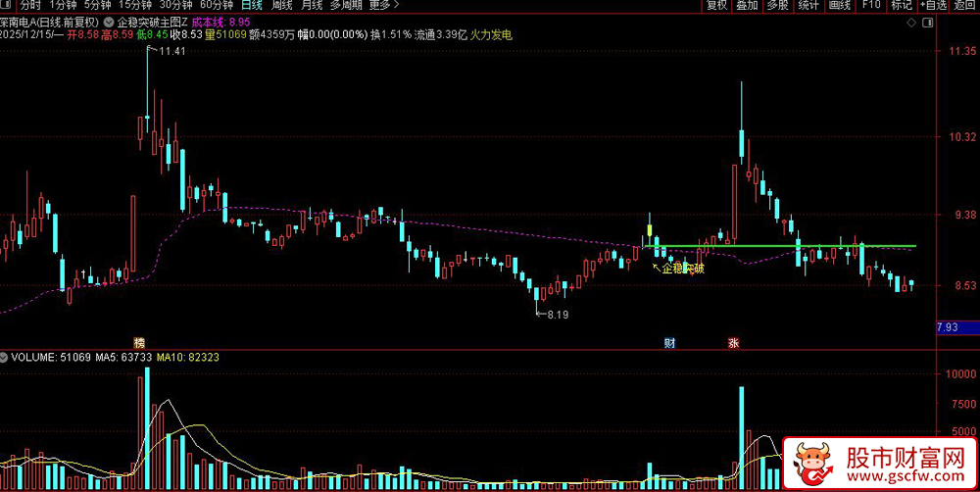Click the 11.41 high price label

tap(172, 51)
